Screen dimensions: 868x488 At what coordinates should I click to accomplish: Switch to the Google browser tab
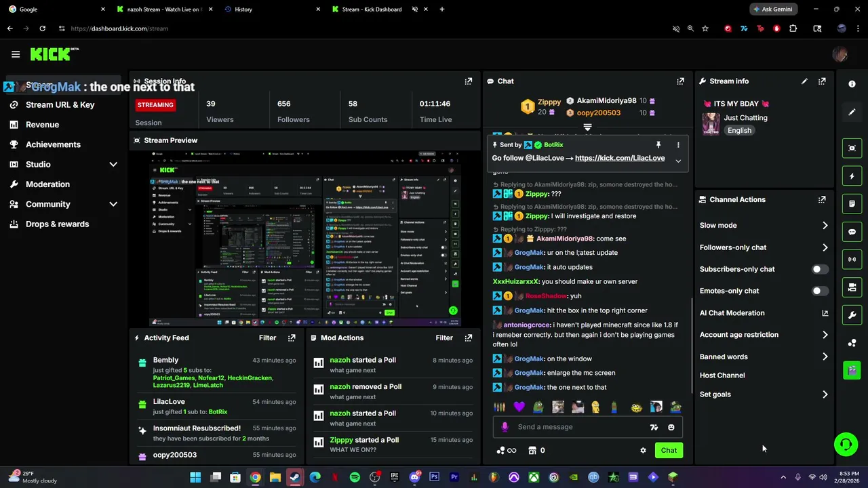coord(56,9)
